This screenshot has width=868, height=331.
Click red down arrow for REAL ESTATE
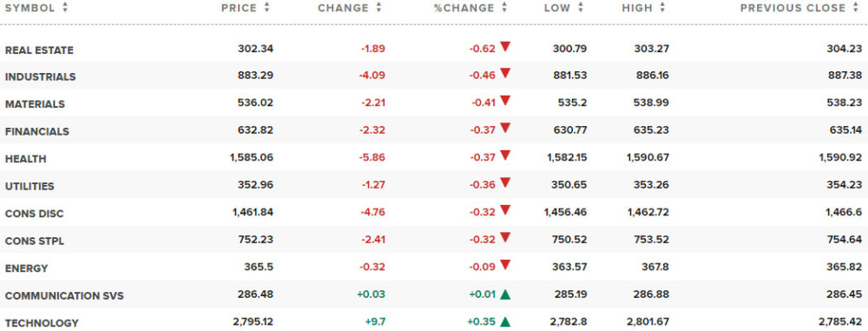(505, 47)
